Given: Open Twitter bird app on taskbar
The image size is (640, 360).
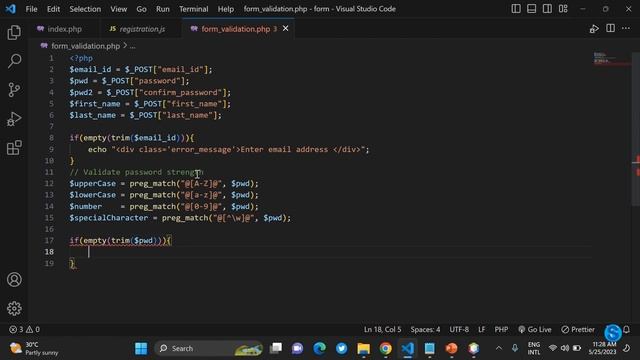Looking at the screenshot, I should click(x=341, y=348).
